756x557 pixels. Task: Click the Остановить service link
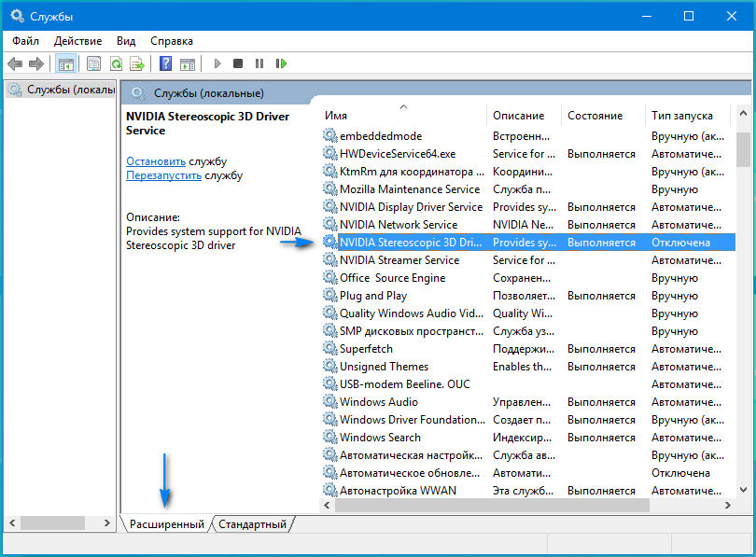coord(156,161)
